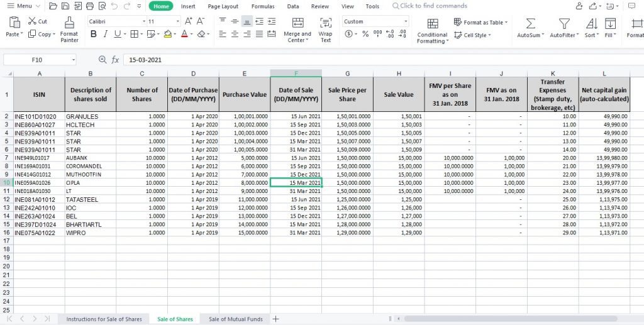The height and width of the screenshot is (325, 644).
Task: Apply the red font color button
Action: coord(184,34)
